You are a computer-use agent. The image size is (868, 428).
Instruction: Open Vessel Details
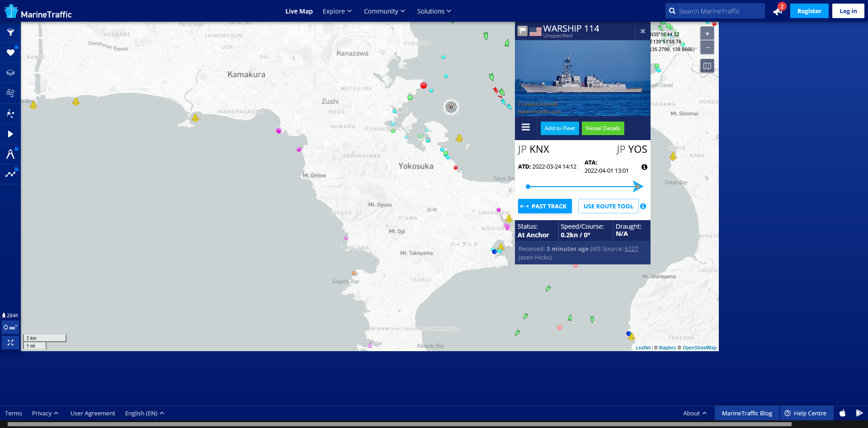(603, 128)
